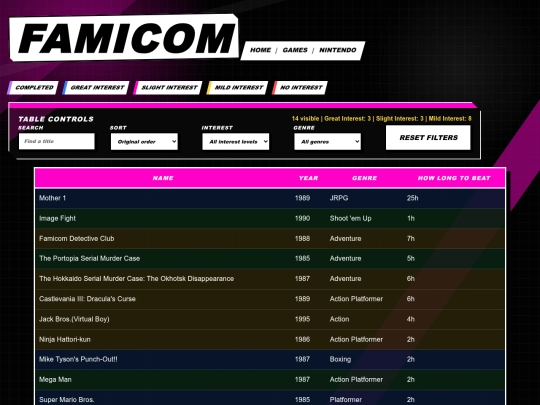Screen dimensions: 540x405
Task: Toggle the MILD INTEREST legend chip
Action: (x=237, y=88)
